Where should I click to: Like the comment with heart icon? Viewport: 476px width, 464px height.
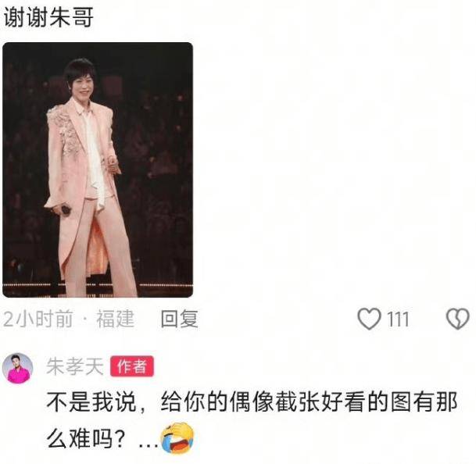(x=369, y=319)
